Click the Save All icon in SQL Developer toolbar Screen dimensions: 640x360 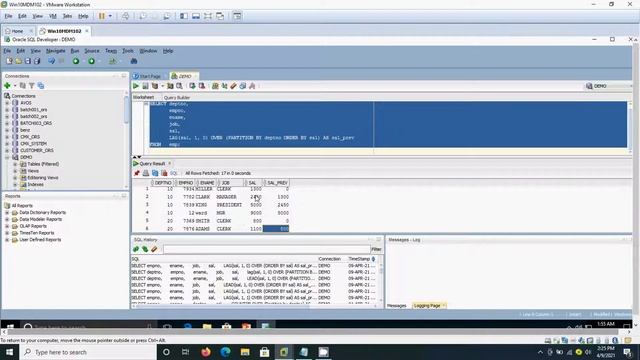37,61
